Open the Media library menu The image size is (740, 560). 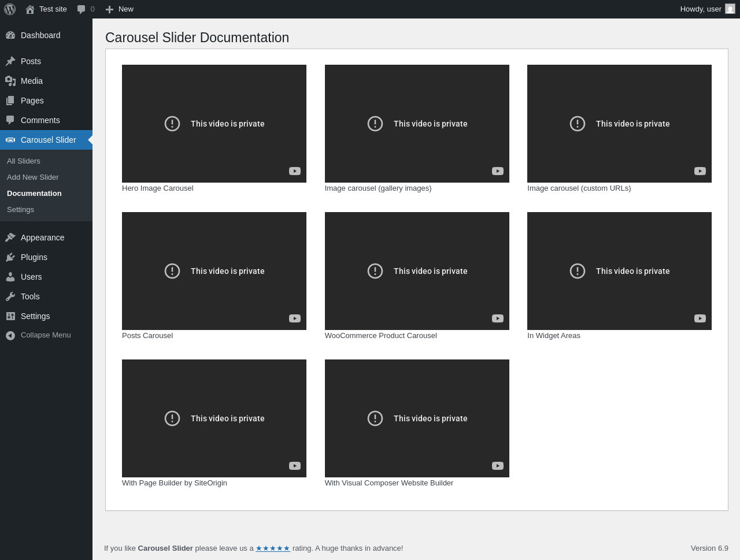click(46, 81)
